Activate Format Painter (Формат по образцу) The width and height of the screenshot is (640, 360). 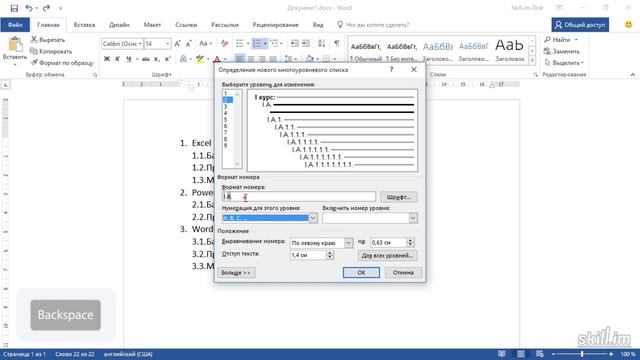[x=62, y=63]
